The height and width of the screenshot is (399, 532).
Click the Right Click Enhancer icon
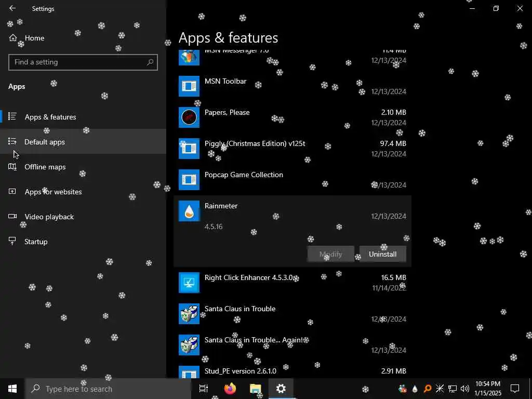(189, 283)
